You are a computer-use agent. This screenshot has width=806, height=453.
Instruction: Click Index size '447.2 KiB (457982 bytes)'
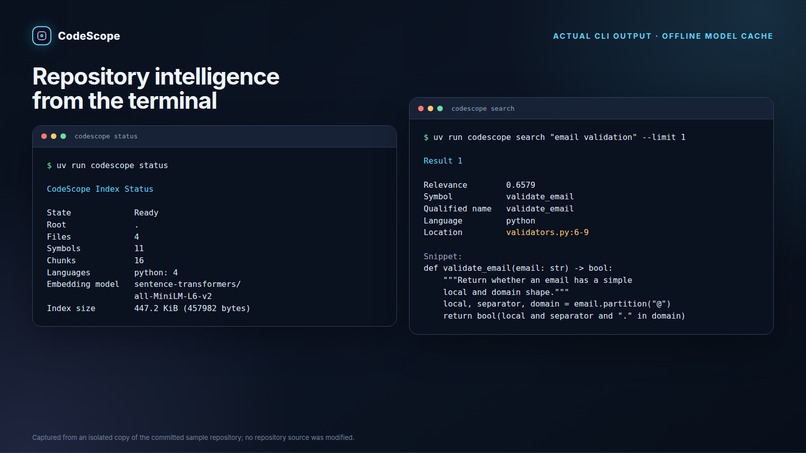tap(192, 309)
